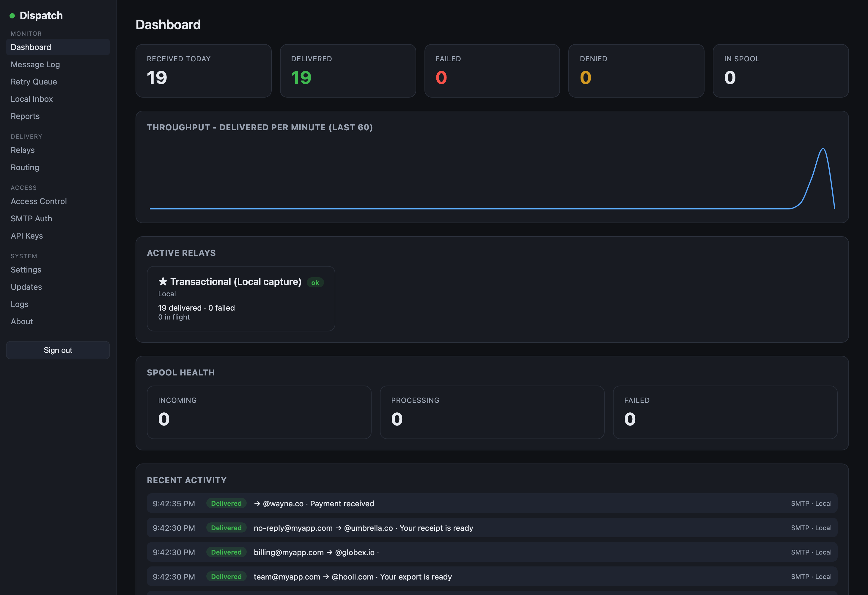Select the Received Today stat card
Image resolution: width=868 pixels, height=595 pixels.
[204, 71]
